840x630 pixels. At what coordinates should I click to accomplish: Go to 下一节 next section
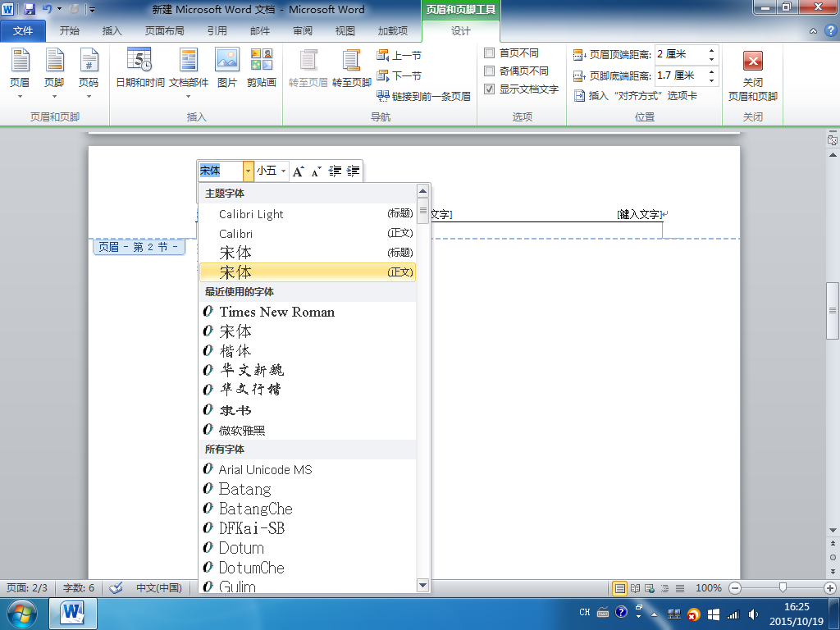pos(399,75)
